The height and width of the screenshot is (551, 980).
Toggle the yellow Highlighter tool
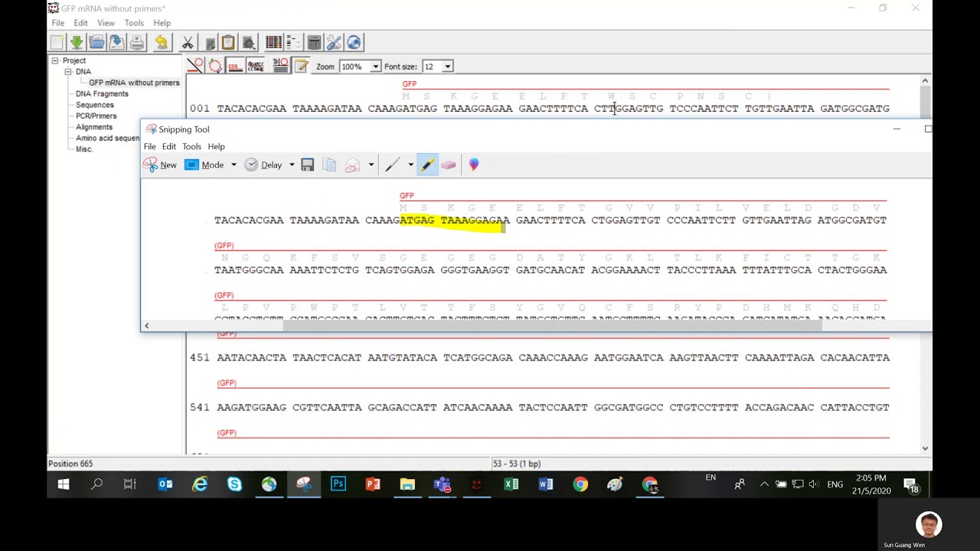427,165
